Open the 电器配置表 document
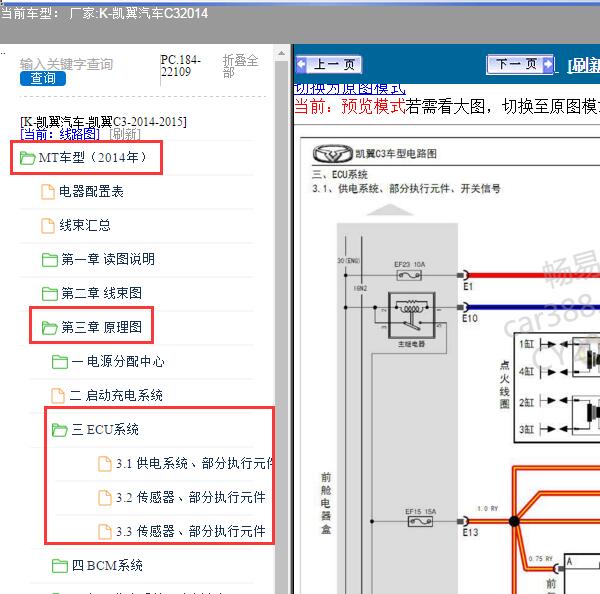 [91, 191]
